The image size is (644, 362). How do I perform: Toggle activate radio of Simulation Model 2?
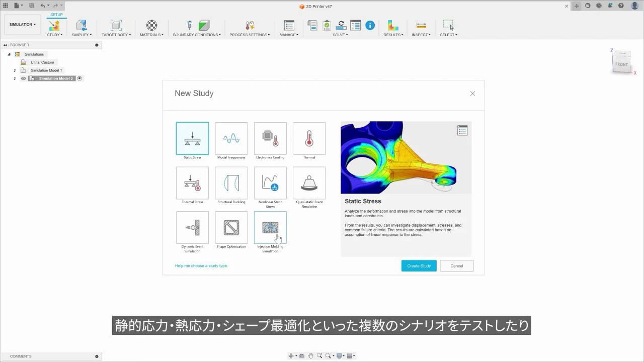pos(79,78)
